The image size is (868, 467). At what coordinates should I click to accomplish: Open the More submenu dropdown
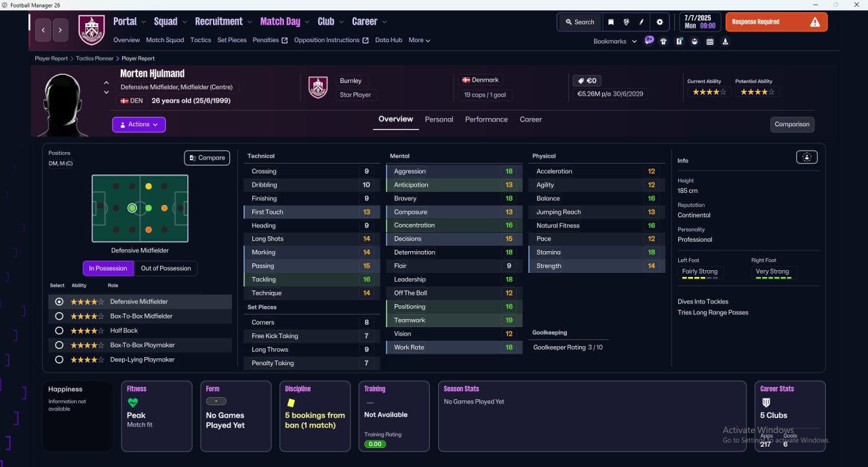(419, 40)
